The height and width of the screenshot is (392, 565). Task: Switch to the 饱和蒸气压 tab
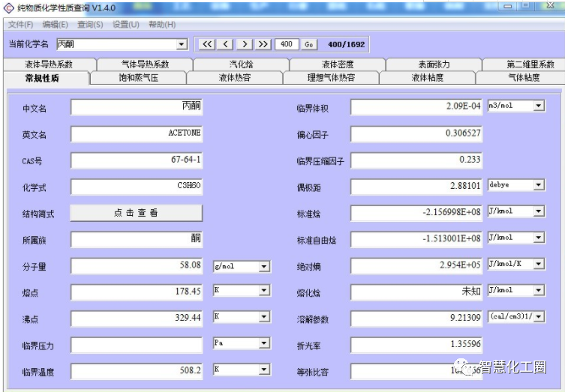coord(139,78)
